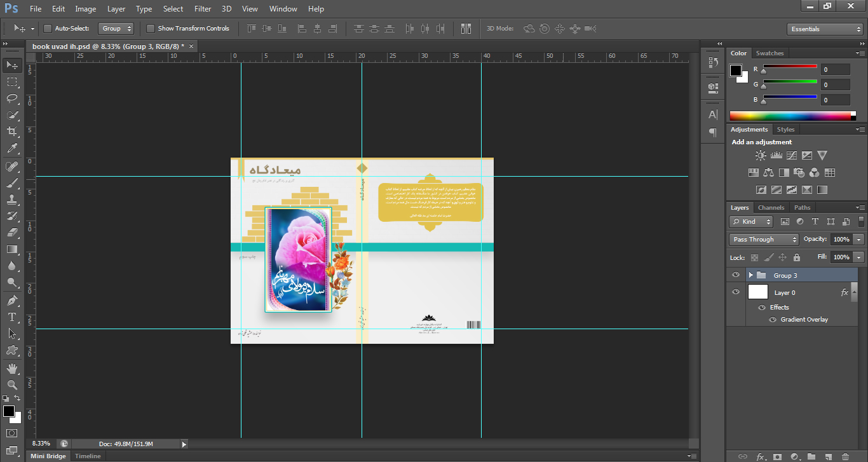868x462 pixels.
Task: Open the Mini Bridge panel
Action: click(x=48, y=456)
